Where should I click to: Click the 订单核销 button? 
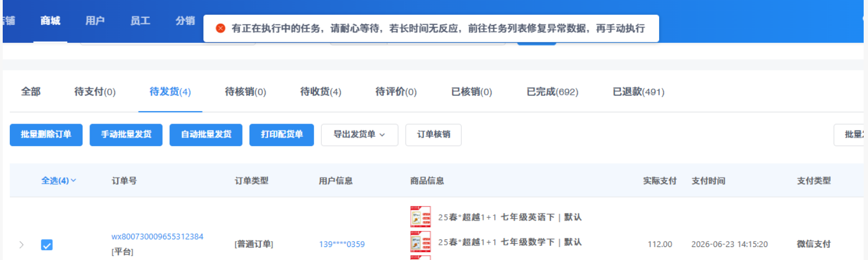click(433, 135)
